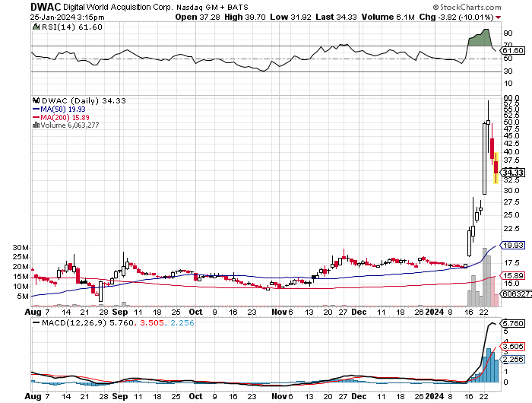Click the Volume 6.1M header value

[388, 17]
